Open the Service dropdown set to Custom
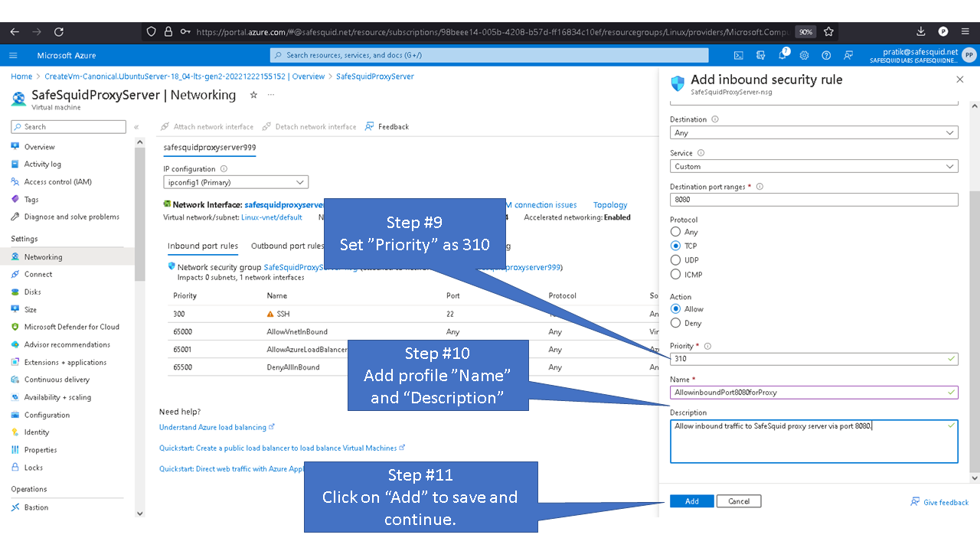This screenshot has height=551, width=980. (814, 166)
